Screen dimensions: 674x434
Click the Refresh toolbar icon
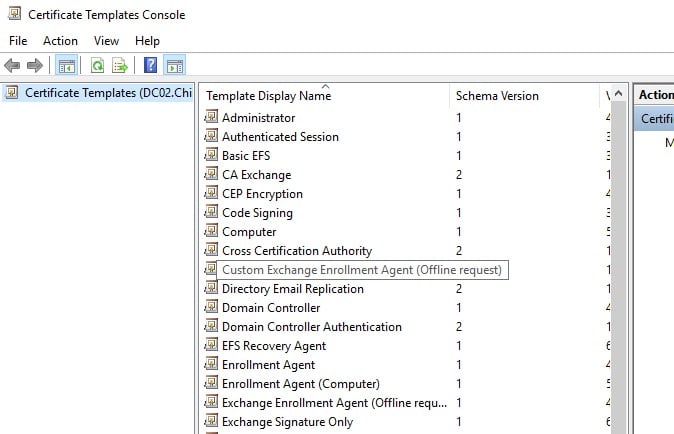[x=97, y=66]
